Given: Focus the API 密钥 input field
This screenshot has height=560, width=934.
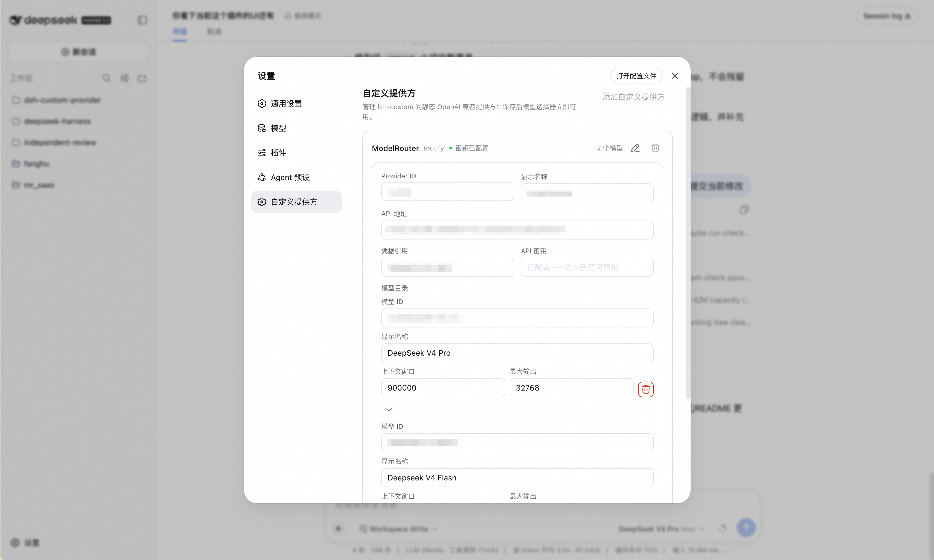Looking at the screenshot, I should coord(587,267).
